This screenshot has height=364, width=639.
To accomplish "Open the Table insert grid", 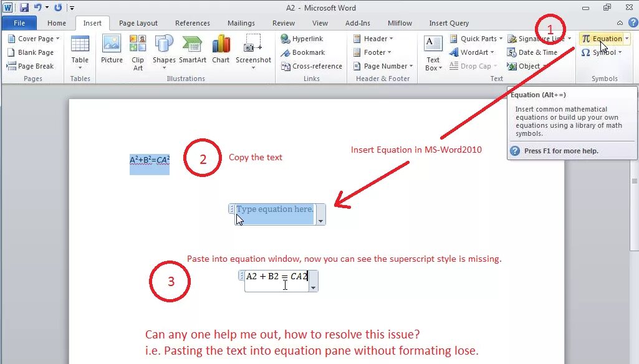I will point(80,52).
